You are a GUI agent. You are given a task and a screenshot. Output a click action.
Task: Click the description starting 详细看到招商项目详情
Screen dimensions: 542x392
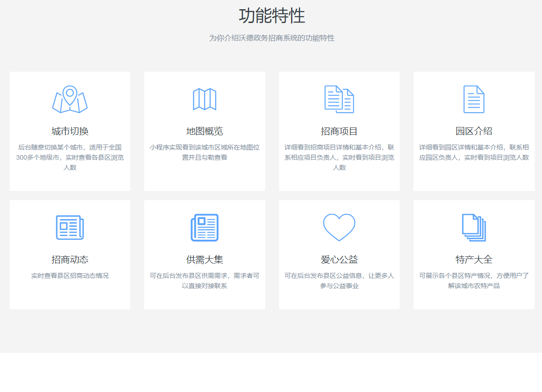pos(339,157)
